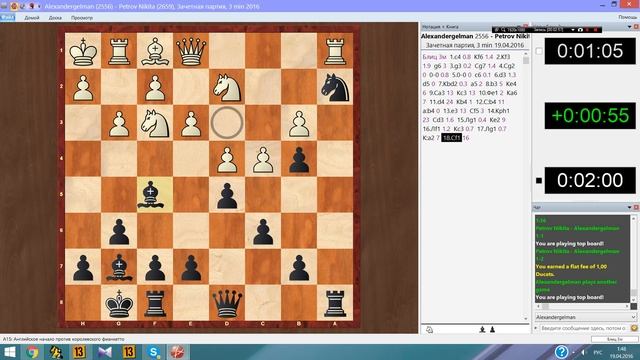
Task: Select the white king on h1
Action: tap(83, 51)
